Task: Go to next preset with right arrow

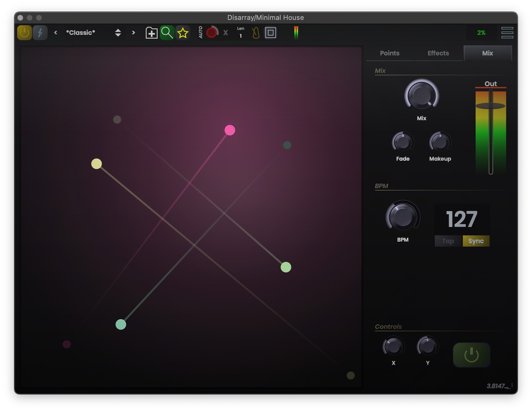Action: [133, 33]
